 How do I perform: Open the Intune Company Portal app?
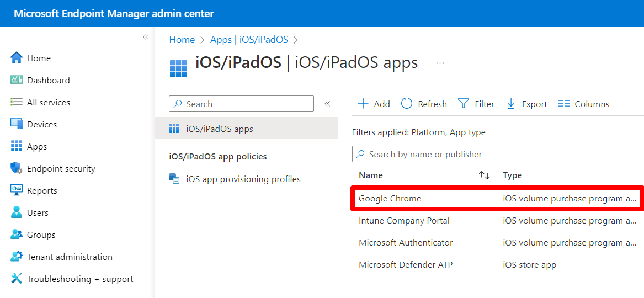coord(404,220)
